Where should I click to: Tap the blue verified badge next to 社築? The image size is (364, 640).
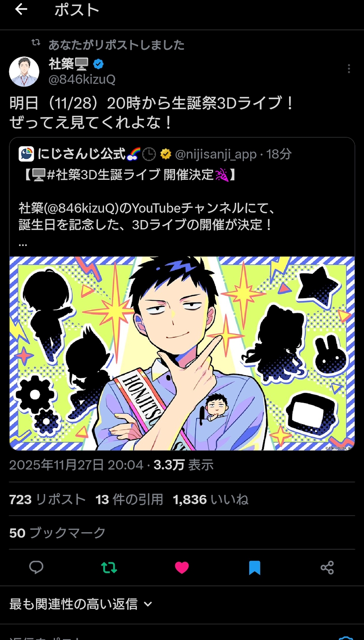[98, 65]
